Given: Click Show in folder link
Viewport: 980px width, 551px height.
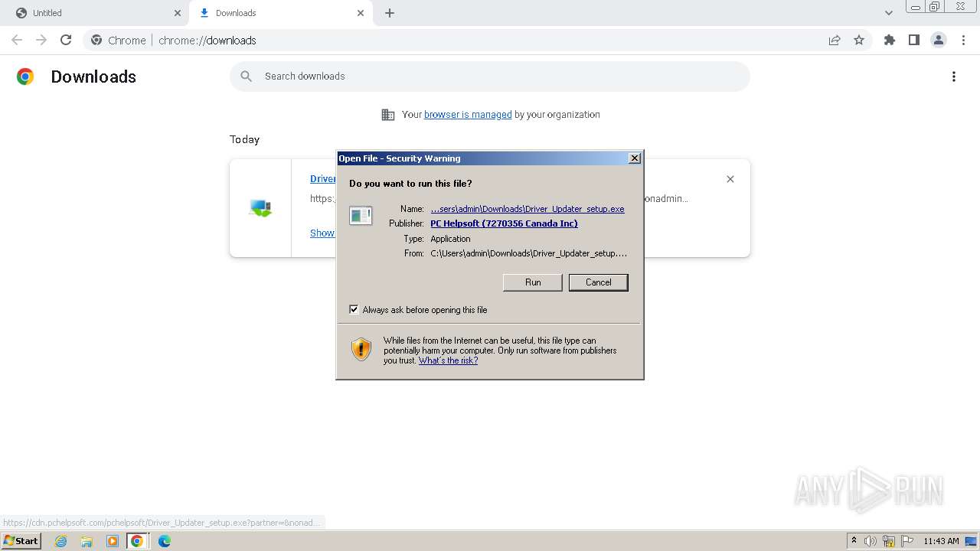Looking at the screenshot, I should point(322,233).
